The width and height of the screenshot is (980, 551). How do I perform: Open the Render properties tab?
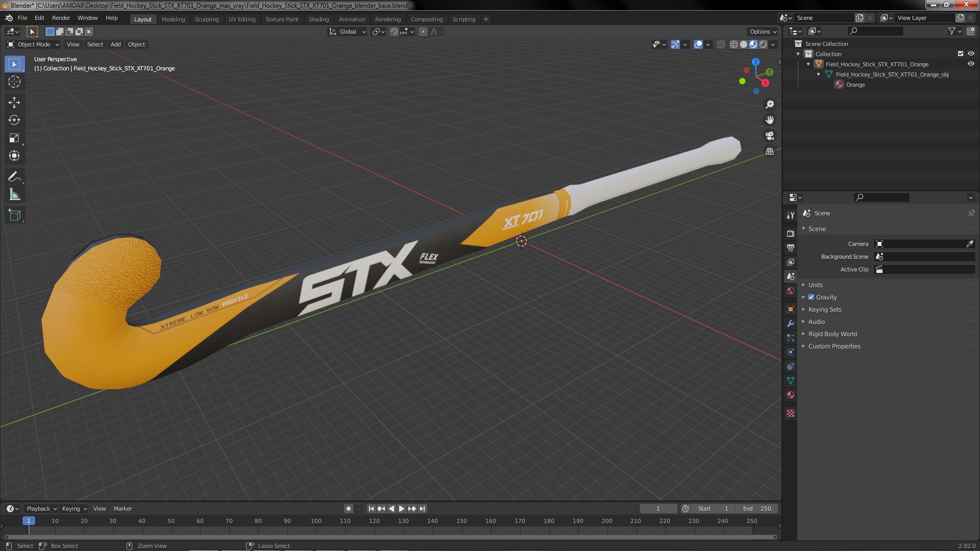pyautogui.click(x=791, y=233)
